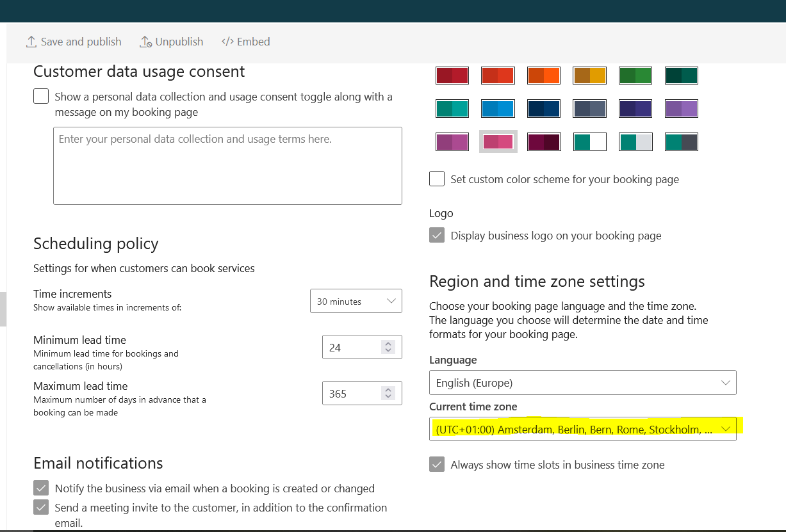Select the bright orange color swatch
Screen dimensions: 786x532
point(544,76)
